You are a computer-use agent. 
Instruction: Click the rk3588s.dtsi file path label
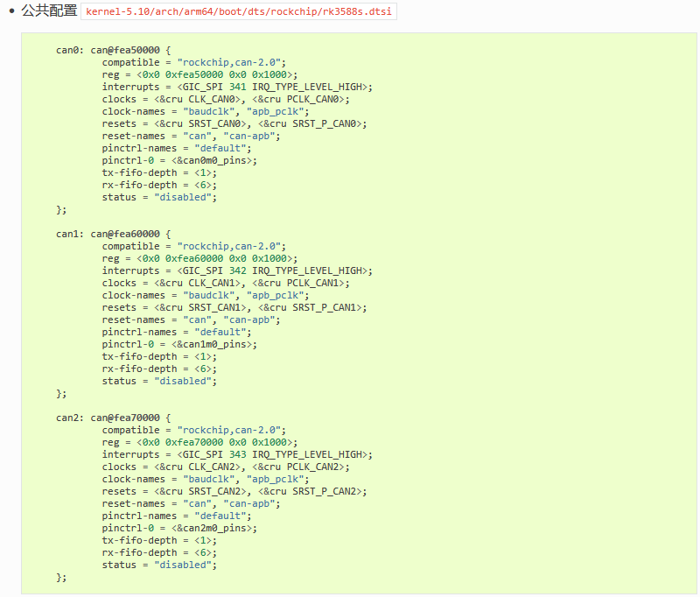point(238,11)
